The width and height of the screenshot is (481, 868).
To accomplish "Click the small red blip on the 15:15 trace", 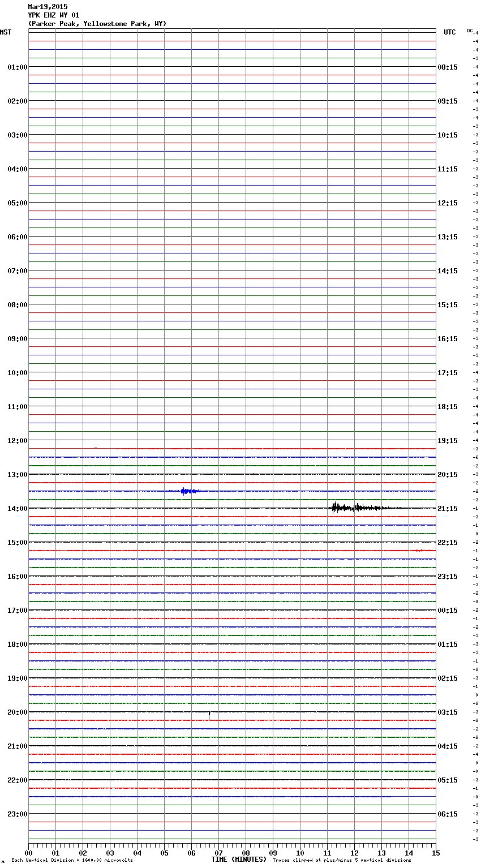I will [x=419, y=550].
